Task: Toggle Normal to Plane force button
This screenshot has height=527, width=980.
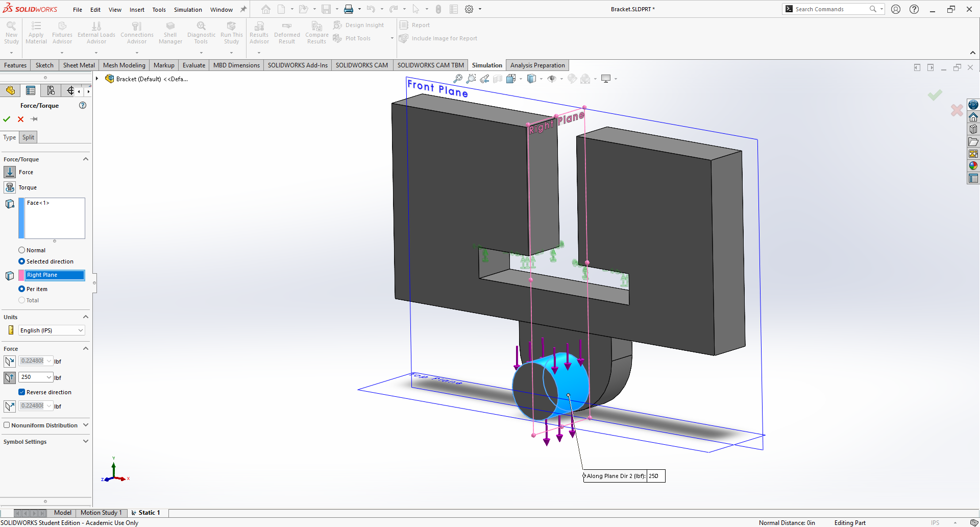Action: click(x=10, y=406)
